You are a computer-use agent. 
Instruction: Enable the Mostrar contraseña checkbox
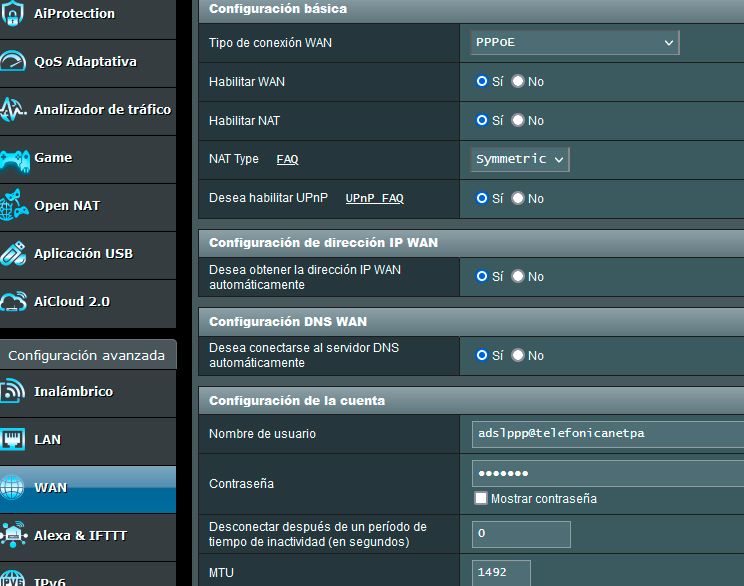[x=481, y=498]
